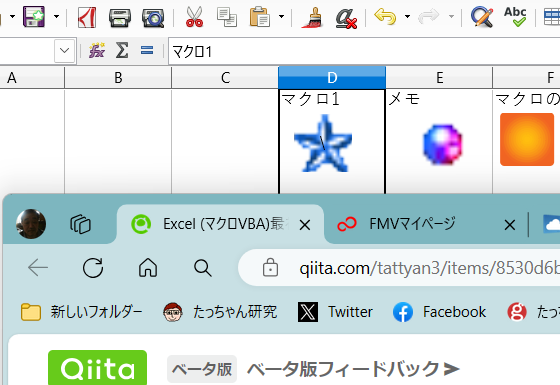Viewport: 560px width, 385px height.
Task: Close the FMVマイページ tab
Action: pyautogui.click(x=510, y=225)
